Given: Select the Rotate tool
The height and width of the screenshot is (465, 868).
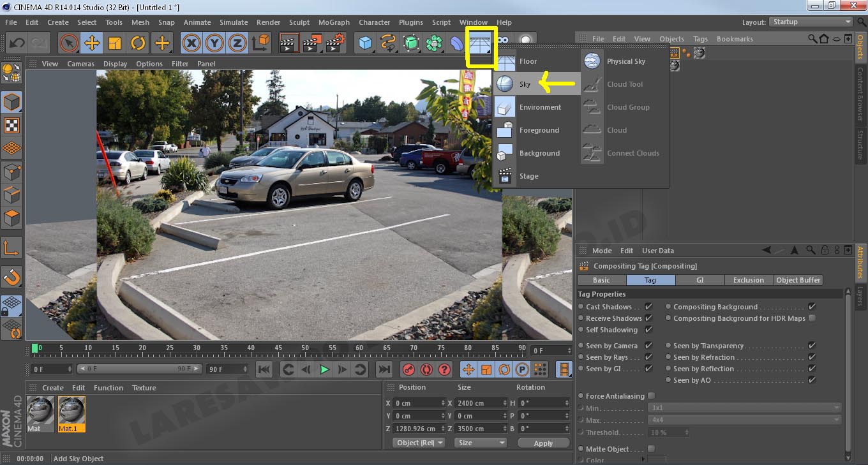Looking at the screenshot, I should [x=139, y=42].
